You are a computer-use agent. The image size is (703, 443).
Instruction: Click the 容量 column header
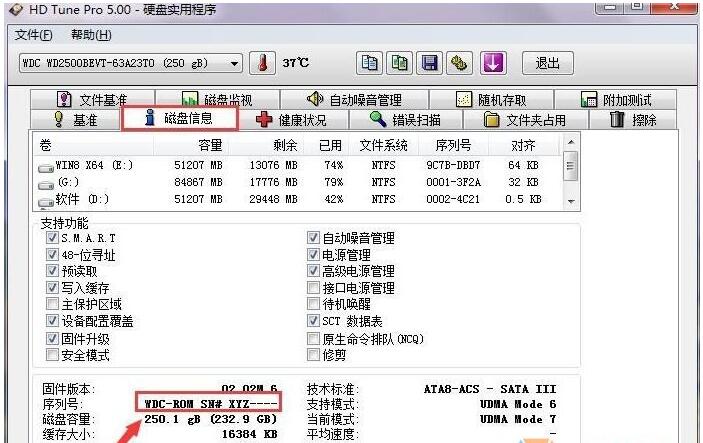click(191, 145)
